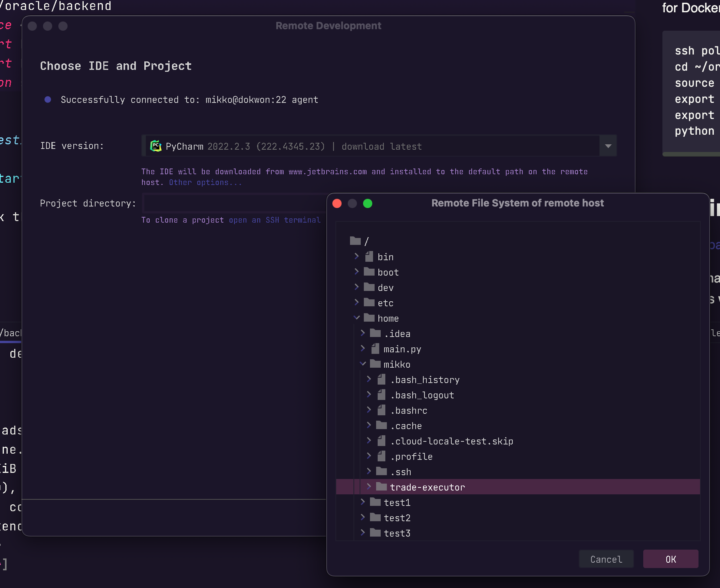Viewport: 720px width, 588px height.
Task: Click the PyCharm icon in IDE version field
Action: click(155, 146)
